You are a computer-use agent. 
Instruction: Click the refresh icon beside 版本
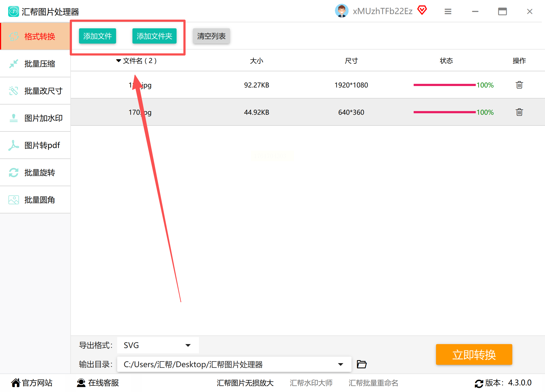tap(479, 383)
